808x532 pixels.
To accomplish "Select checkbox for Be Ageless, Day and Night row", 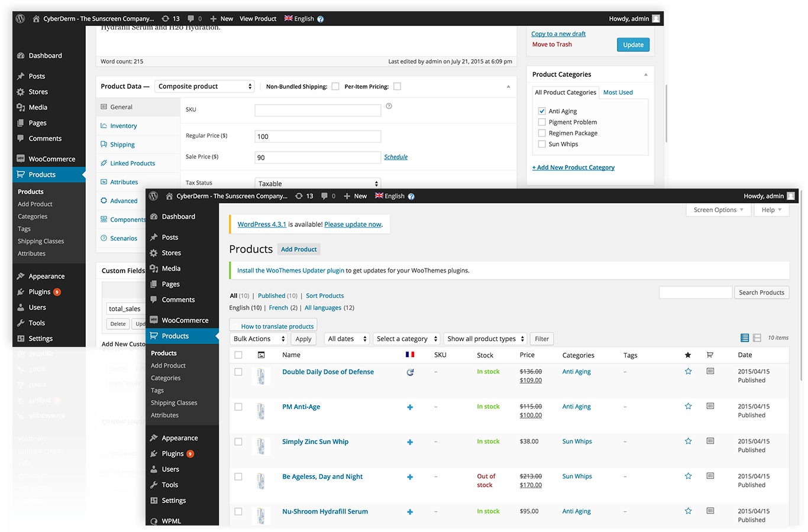I will (238, 476).
